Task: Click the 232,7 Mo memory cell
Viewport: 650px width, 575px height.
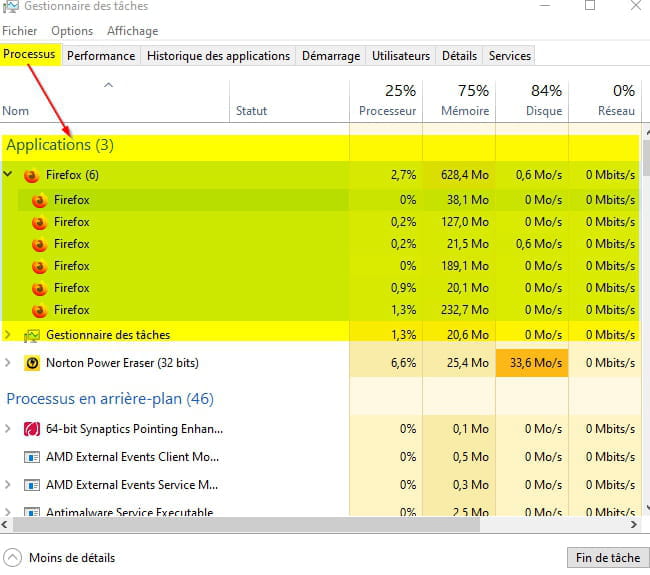Action: tap(459, 310)
